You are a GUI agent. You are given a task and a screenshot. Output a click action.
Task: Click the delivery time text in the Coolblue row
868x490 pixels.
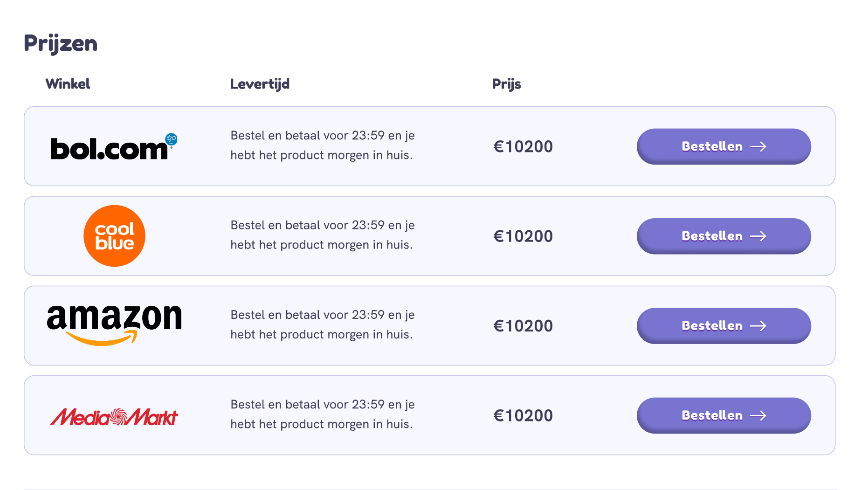coord(322,235)
